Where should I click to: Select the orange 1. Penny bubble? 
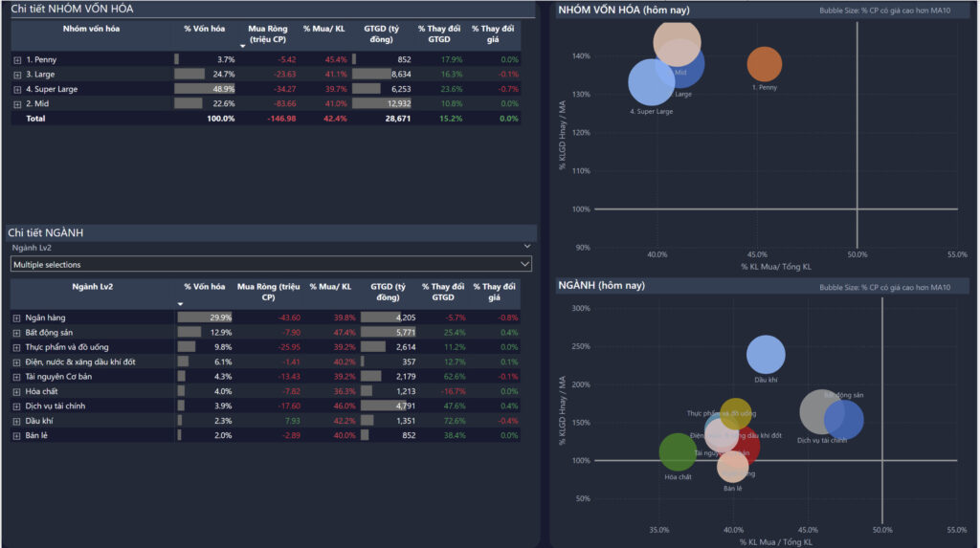(x=764, y=64)
